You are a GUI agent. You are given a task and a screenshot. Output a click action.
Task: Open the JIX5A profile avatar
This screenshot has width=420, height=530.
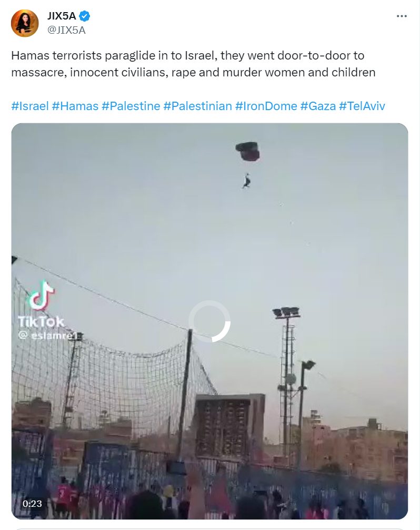coord(25,23)
